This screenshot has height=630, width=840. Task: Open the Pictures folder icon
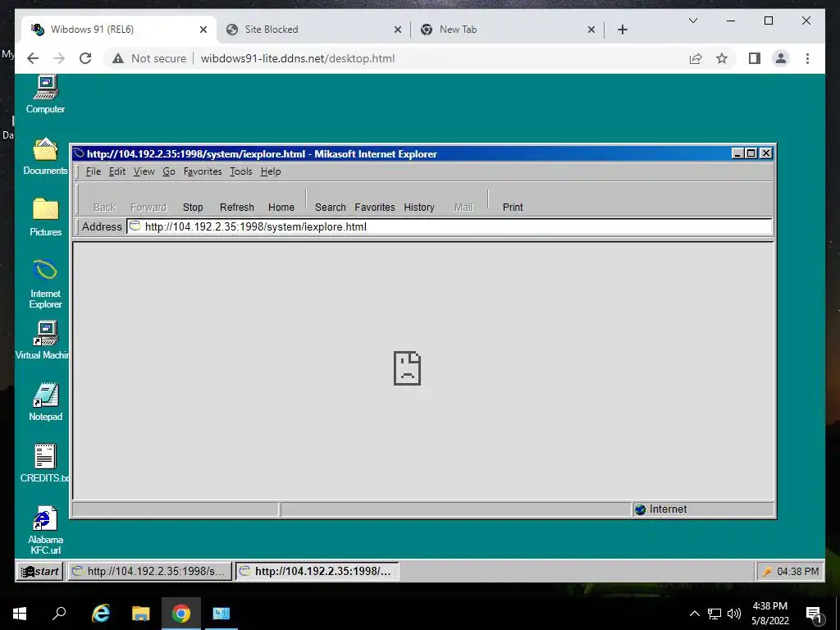(x=46, y=209)
